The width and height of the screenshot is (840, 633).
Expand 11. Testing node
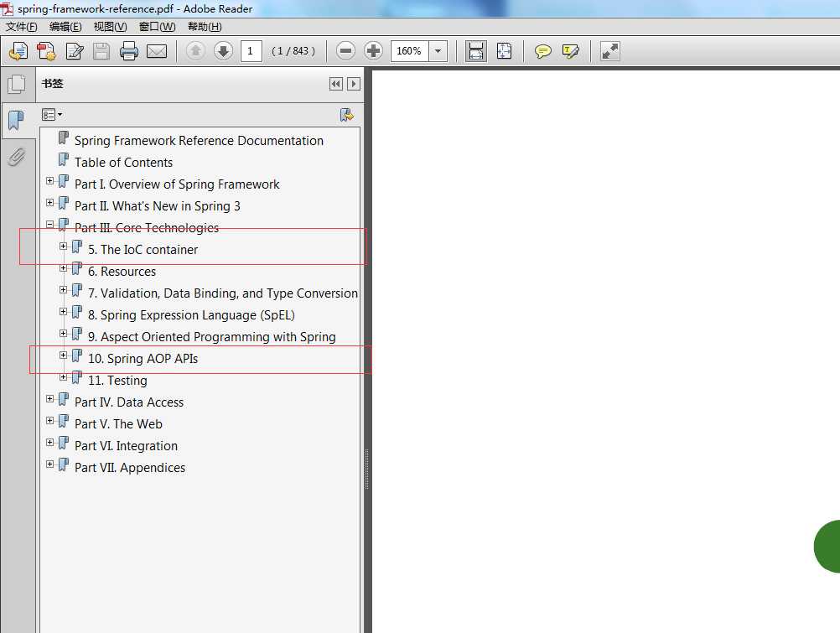click(x=63, y=376)
